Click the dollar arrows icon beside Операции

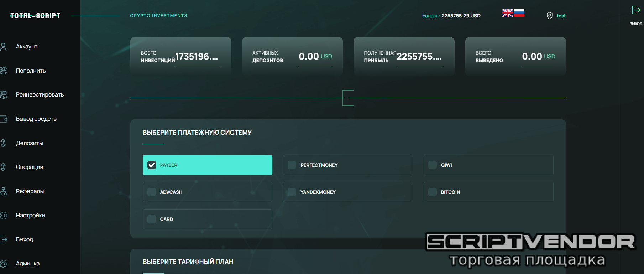(4, 167)
